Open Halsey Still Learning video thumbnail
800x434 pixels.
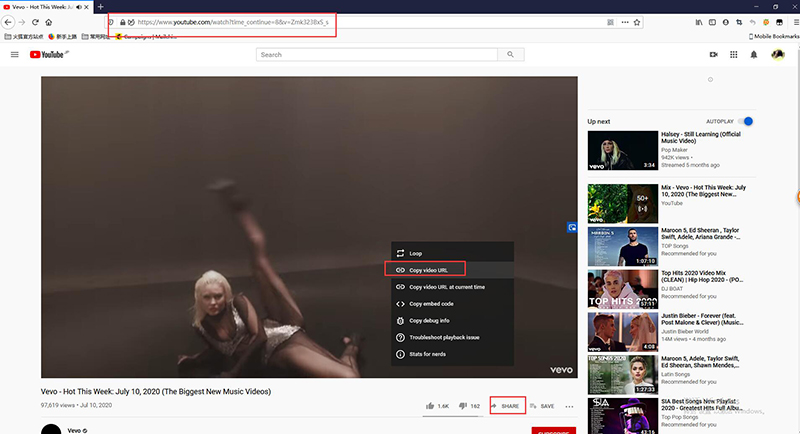pyautogui.click(x=622, y=150)
